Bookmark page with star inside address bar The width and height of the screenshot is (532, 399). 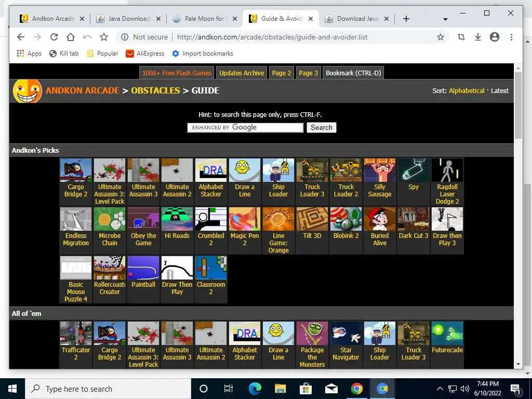[x=441, y=37]
